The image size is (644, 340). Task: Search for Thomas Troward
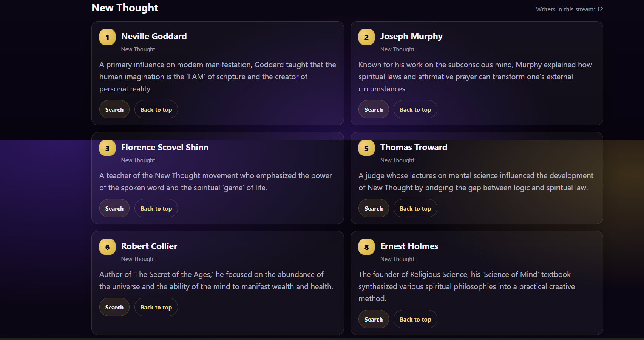tap(373, 208)
